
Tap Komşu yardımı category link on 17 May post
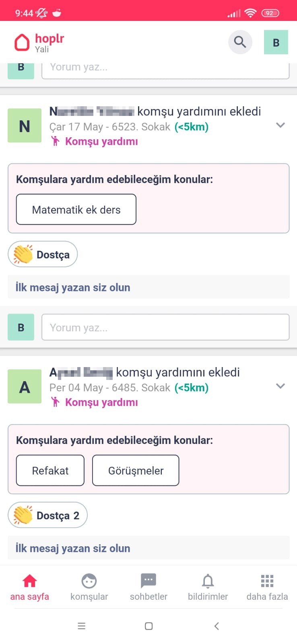(x=101, y=141)
